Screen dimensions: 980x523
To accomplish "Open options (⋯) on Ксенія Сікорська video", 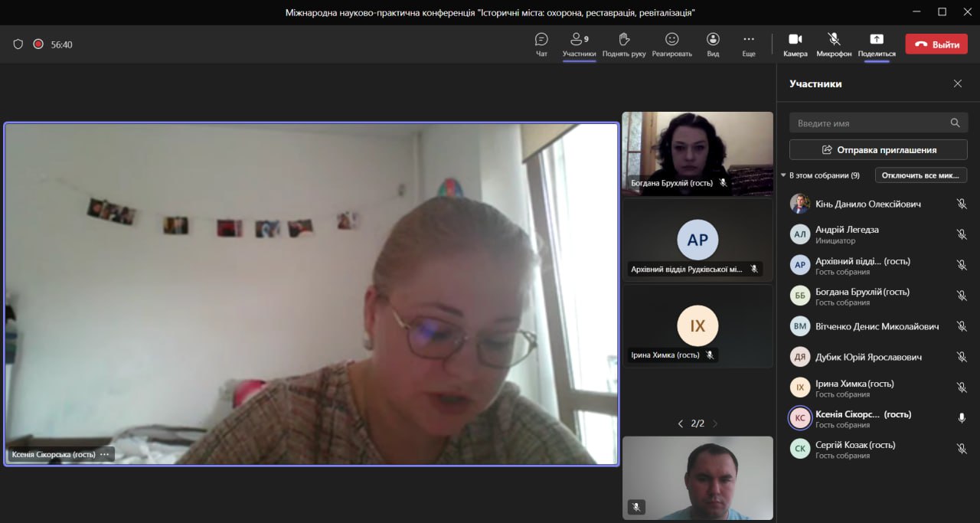I will click(105, 454).
